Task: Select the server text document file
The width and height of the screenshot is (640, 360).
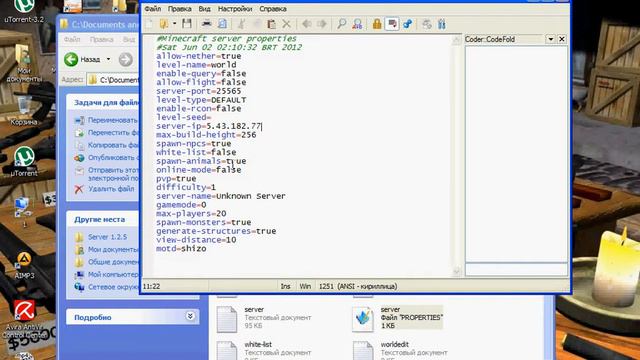Action: coord(264,318)
